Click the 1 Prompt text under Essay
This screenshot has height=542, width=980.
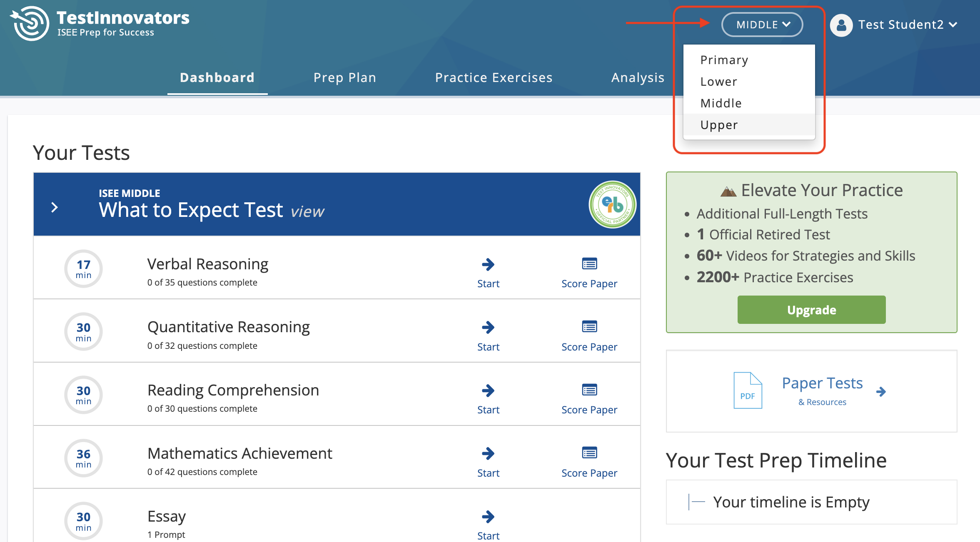point(166,535)
